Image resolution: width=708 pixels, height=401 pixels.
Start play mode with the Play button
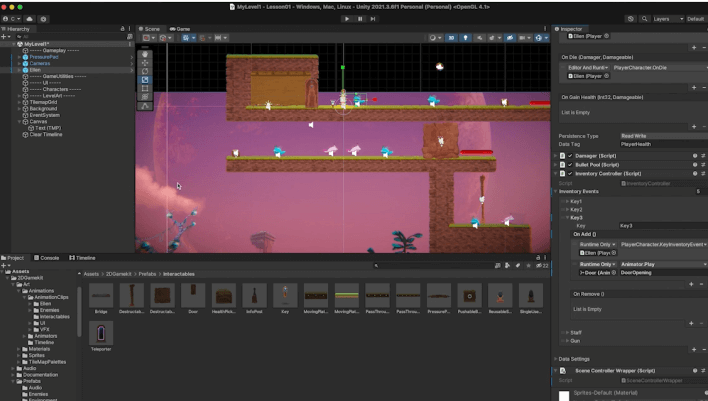point(347,19)
